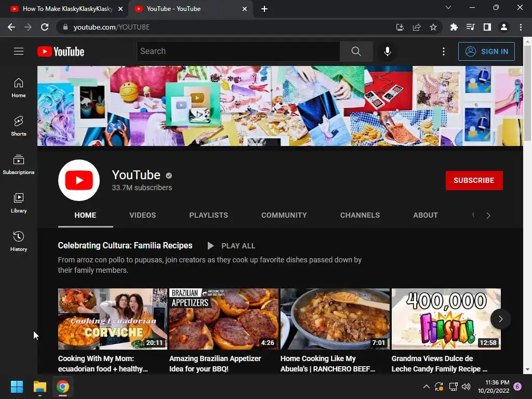532x399 pixels.
Task: Open the Windows Start menu
Action: (17, 387)
